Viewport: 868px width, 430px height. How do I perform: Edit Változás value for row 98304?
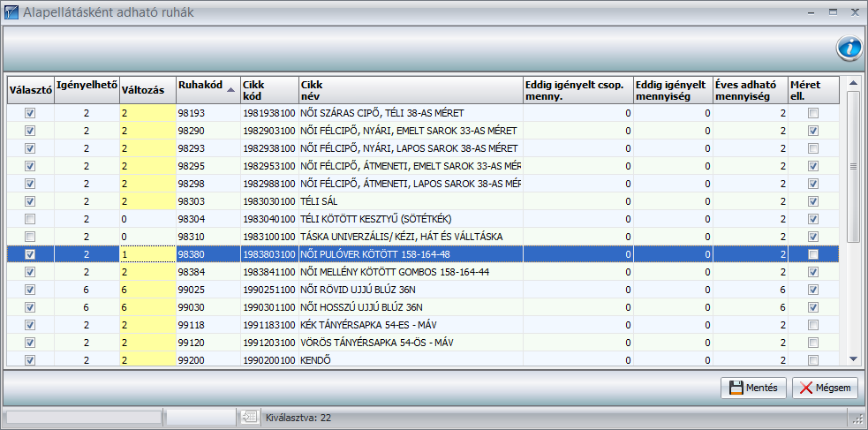pyautogui.click(x=147, y=219)
